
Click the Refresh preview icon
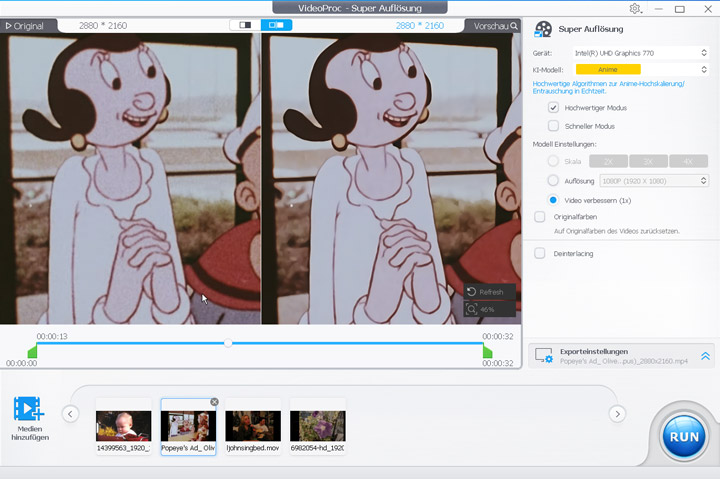tap(471, 292)
